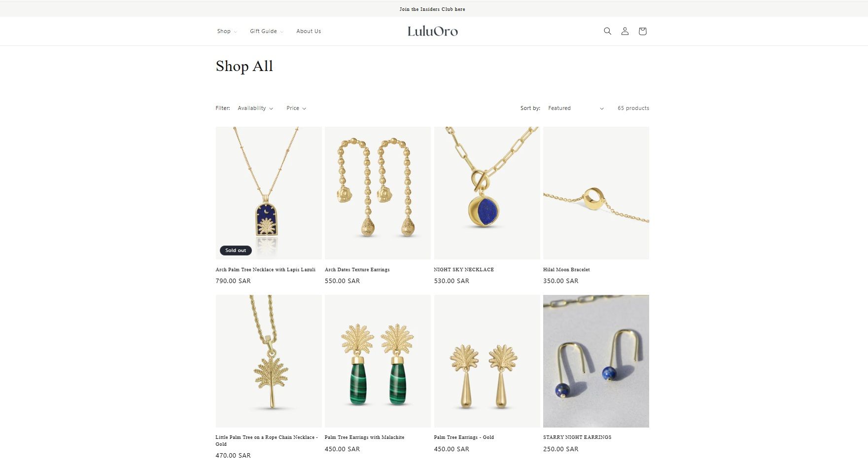Click the Join the Insiders Club banner
This screenshot has width=868, height=467.
pos(432,9)
